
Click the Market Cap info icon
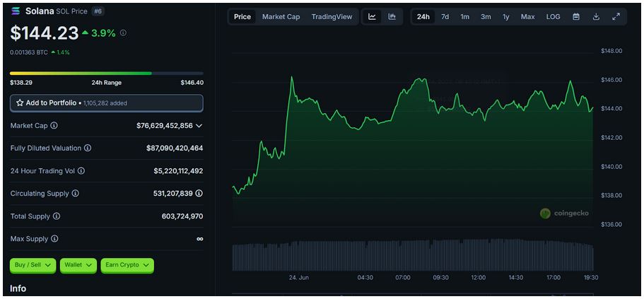pyautogui.click(x=54, y=126)
